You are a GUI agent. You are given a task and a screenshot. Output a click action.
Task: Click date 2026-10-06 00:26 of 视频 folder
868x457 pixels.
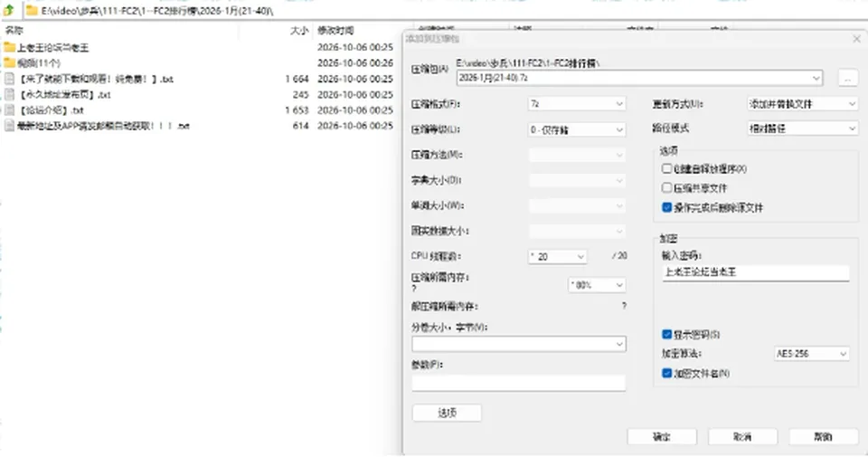(354, 63)
